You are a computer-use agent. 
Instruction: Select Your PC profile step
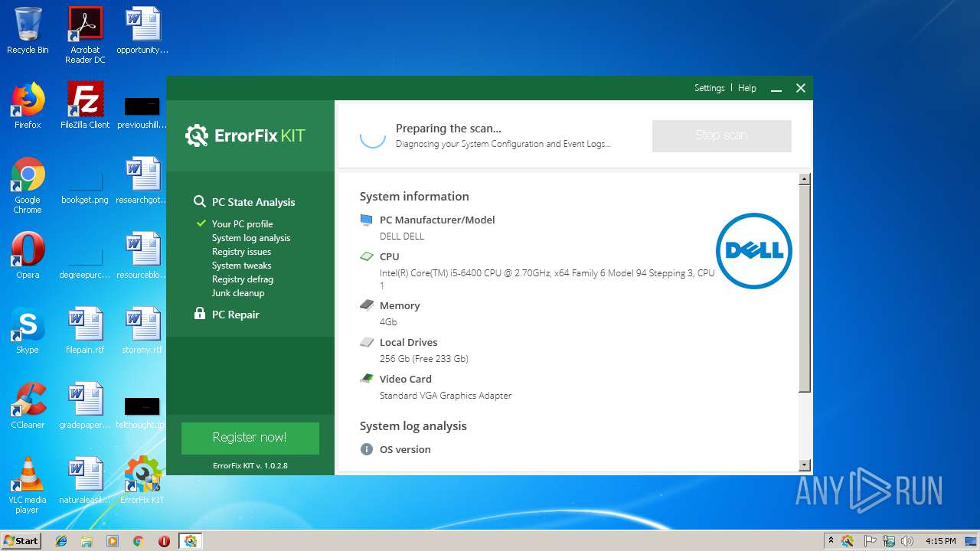(242, 224)
